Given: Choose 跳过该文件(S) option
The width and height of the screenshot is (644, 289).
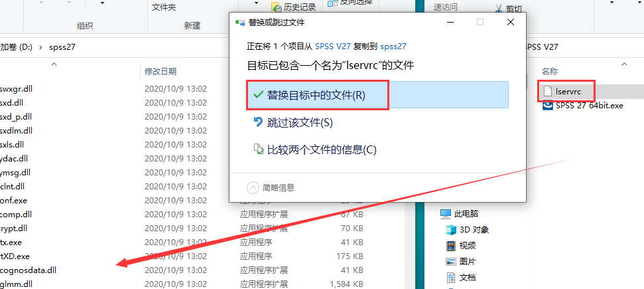Looking at the screenshot, I should [299, 122].
